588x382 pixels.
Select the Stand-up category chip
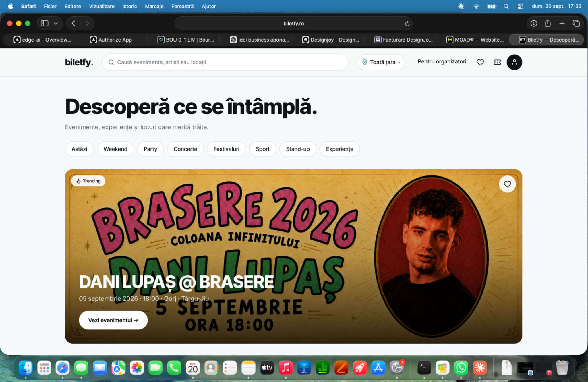point(298,149)
